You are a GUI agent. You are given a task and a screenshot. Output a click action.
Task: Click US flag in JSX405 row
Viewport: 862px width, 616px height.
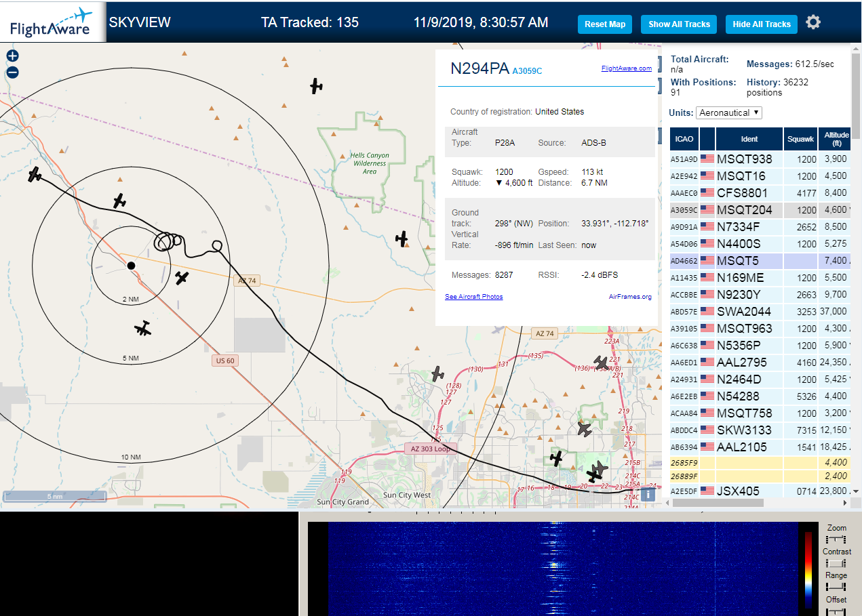click(x=707, y=491)
